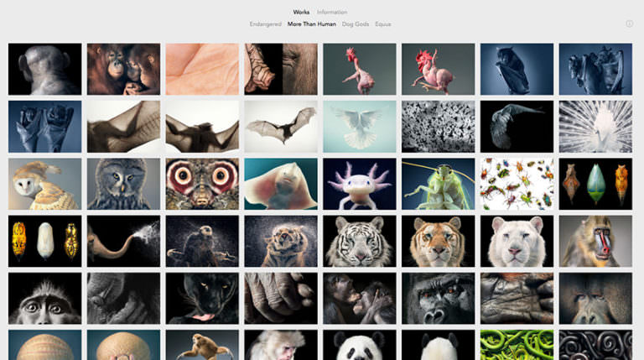Open the green katydid insect photo
The height and width of the screenshot is (360, 644).
pos(439,184)
